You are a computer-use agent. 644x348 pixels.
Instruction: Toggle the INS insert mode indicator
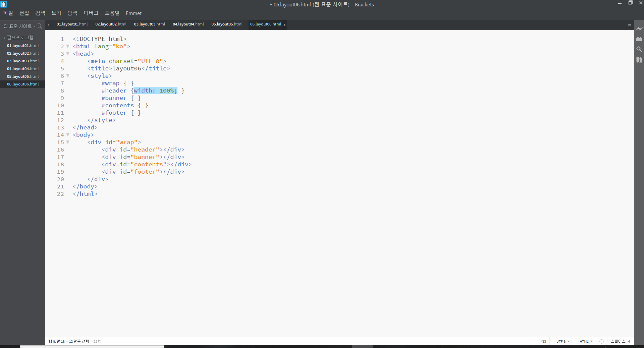point(543,341)
